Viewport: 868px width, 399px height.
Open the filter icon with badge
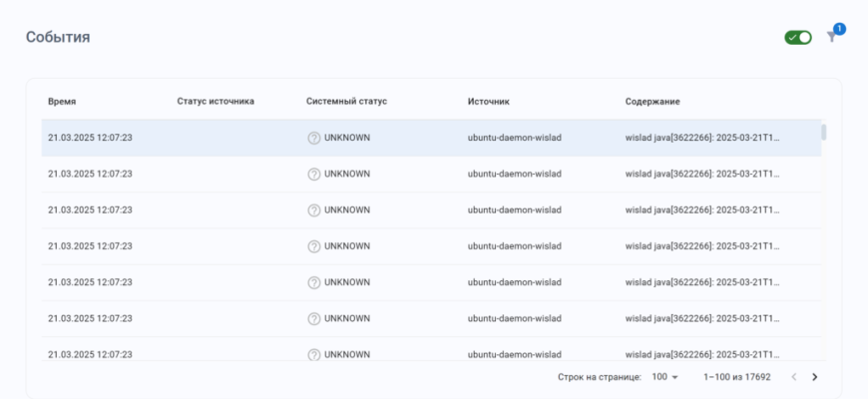[832, 37]
